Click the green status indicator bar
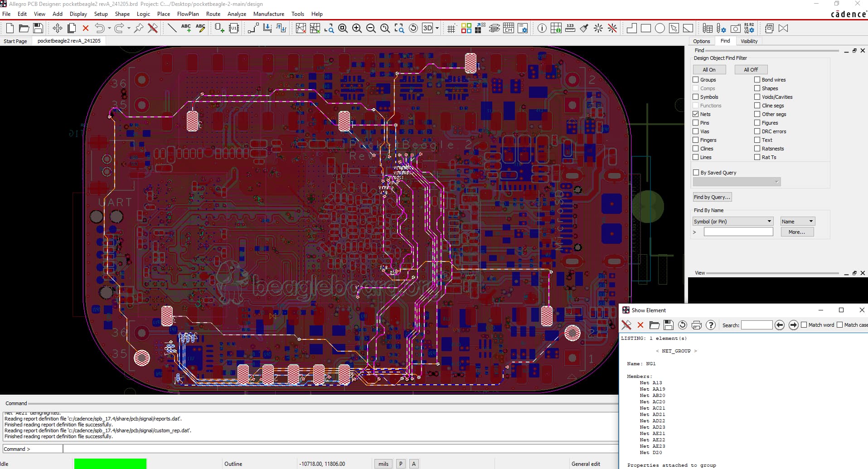The width and height of the screenshot is (868, 469). pos(110,464)
